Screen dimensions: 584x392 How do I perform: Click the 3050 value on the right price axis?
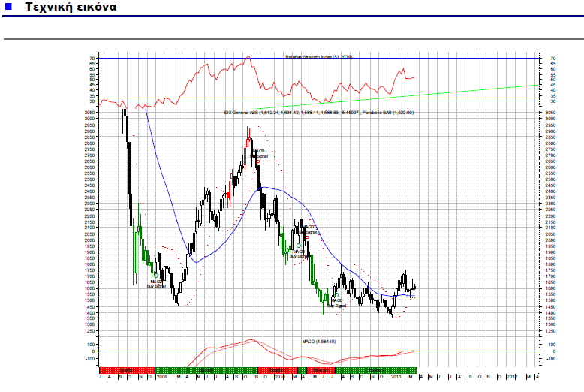point(550,113)
